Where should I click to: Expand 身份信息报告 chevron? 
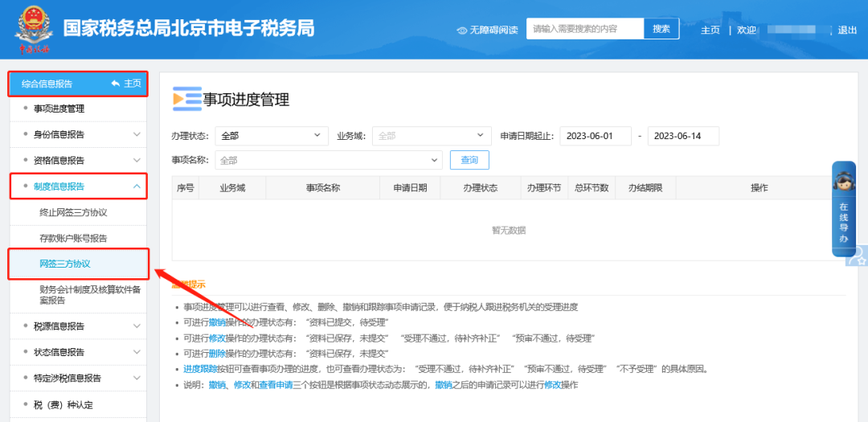(137, 134)
